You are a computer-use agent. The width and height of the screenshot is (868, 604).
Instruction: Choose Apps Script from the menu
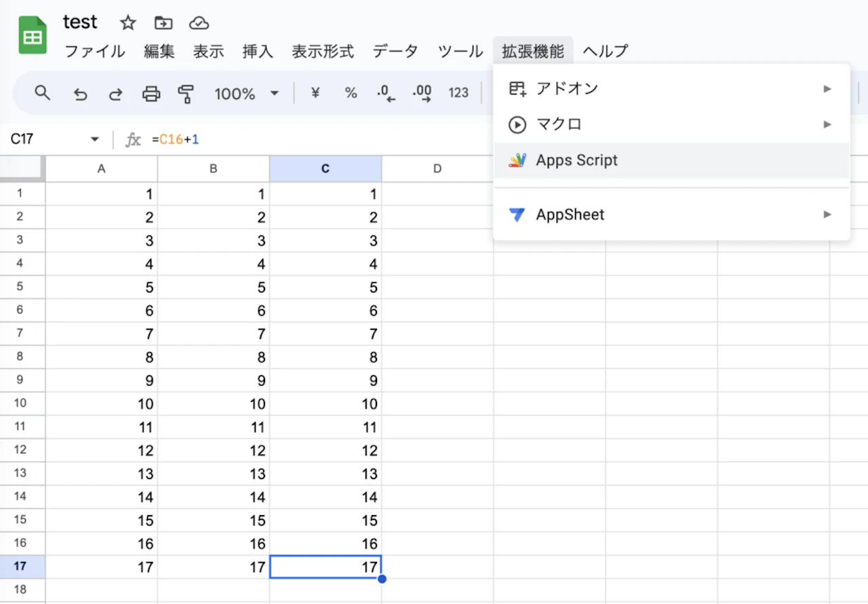(x=671, y=160)
